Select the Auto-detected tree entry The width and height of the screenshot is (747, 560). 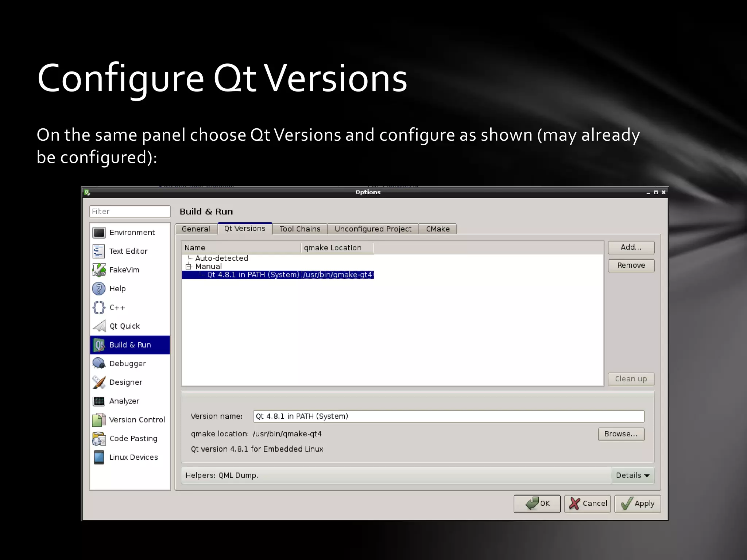pos(221,258)
